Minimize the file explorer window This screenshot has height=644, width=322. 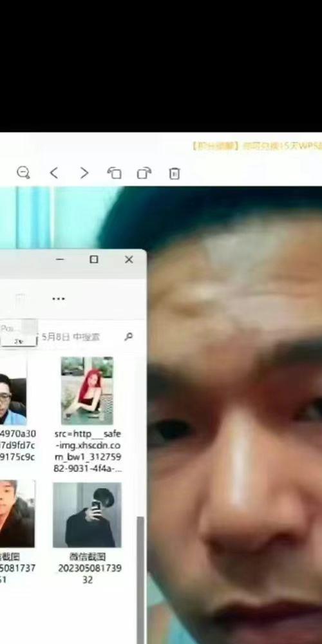(60, 259)
